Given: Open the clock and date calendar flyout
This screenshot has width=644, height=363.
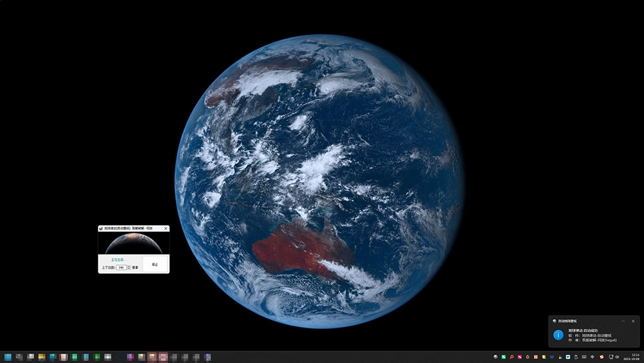Looking at the screenshot, I should pos(635,357).
